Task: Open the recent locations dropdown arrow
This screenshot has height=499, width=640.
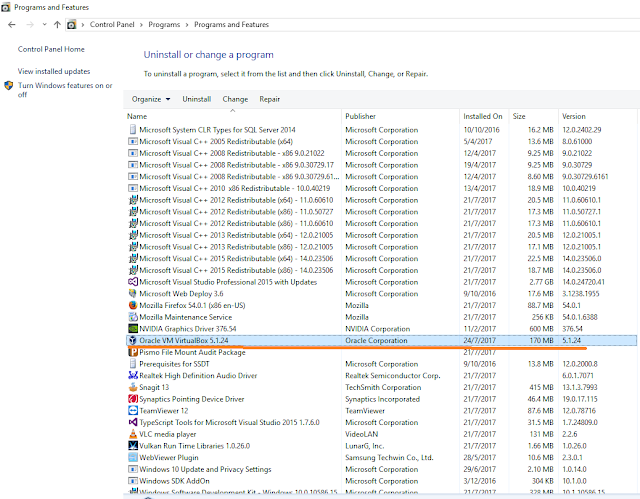Action: click(x=44, y=24)
